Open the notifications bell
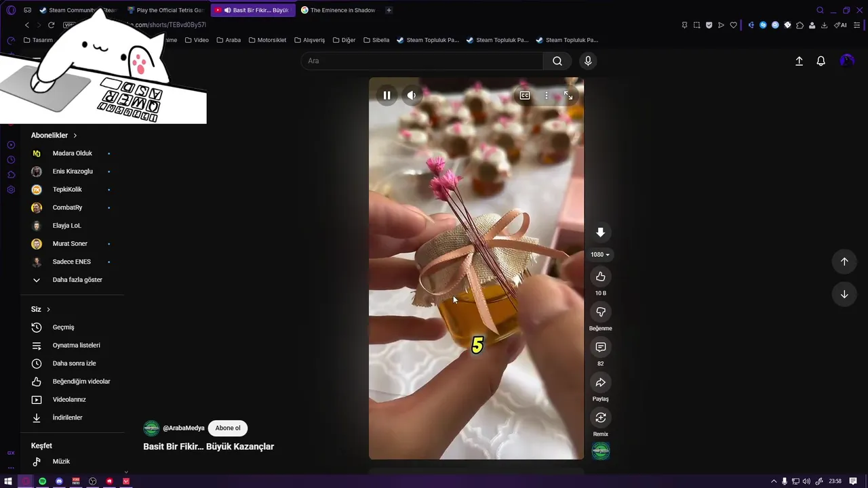Viewport: 868px width, 488px height. (x=821, y=61)
